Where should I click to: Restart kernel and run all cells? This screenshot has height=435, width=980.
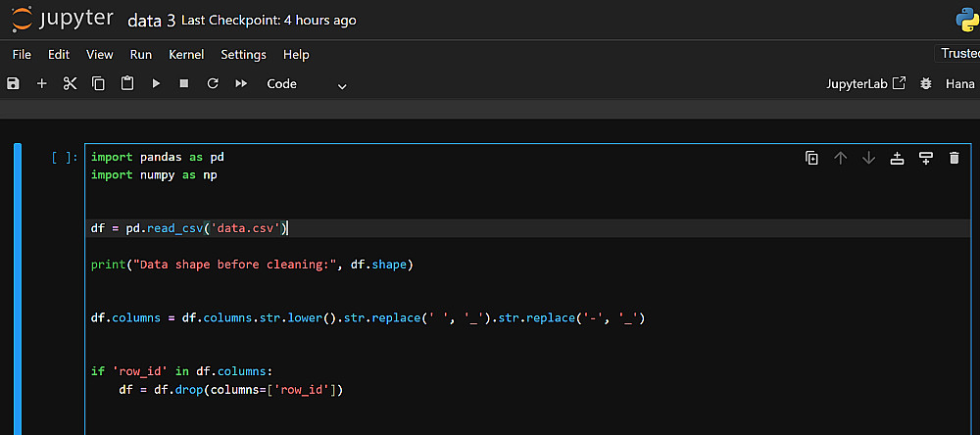point(241,84)
